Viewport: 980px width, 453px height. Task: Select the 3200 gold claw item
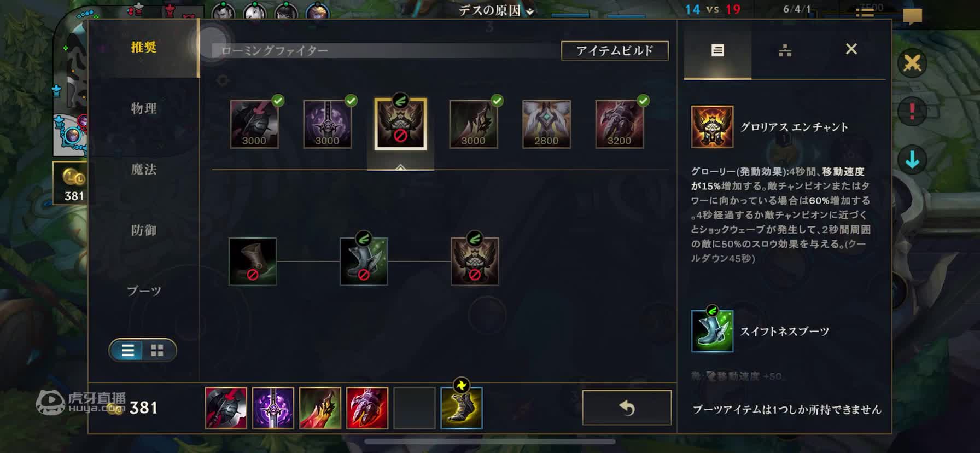[x=620, y=124]
